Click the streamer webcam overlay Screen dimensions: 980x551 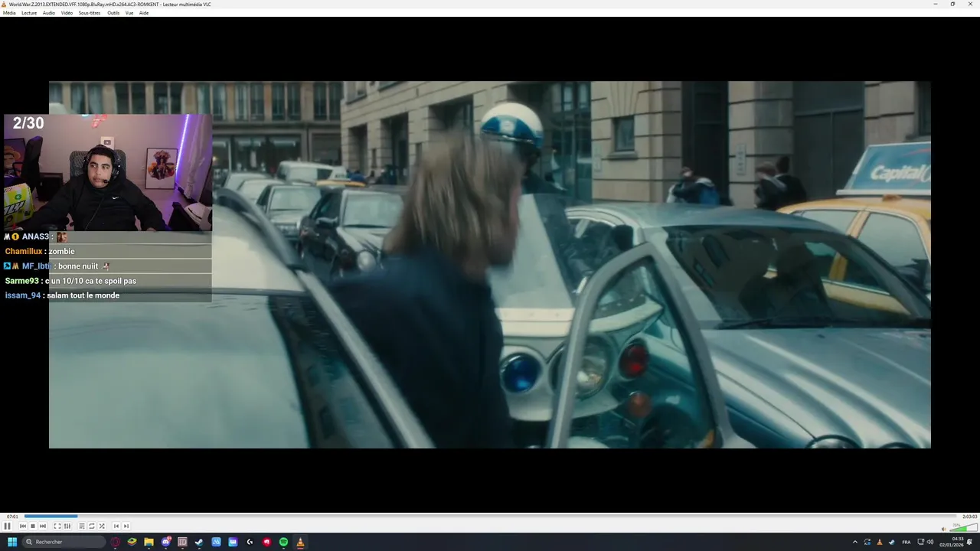tap(108, 172)
